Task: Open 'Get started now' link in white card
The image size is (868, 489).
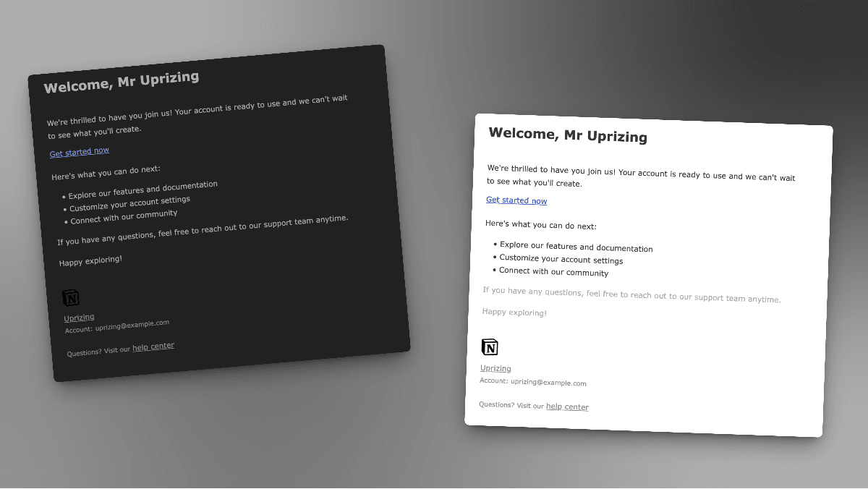Action: click(516, 200)
